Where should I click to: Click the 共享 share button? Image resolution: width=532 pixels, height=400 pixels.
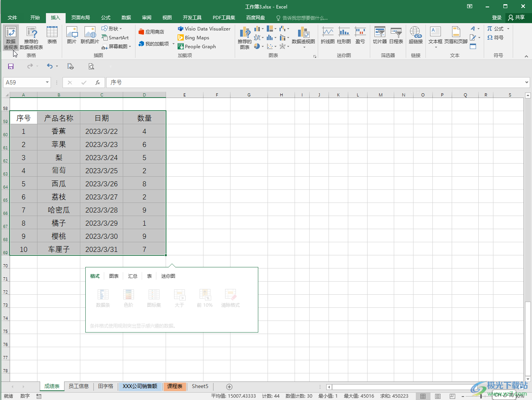[x=517, y=18]
